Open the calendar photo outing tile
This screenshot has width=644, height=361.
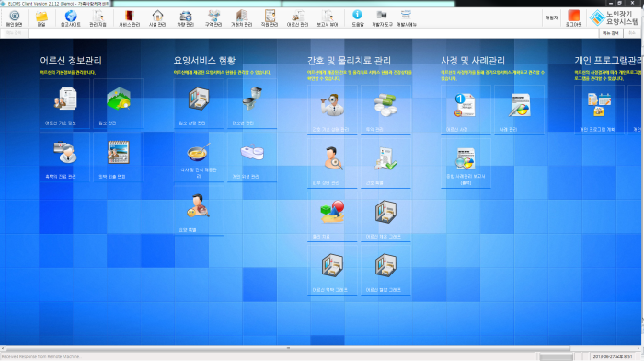coord(119,157)
